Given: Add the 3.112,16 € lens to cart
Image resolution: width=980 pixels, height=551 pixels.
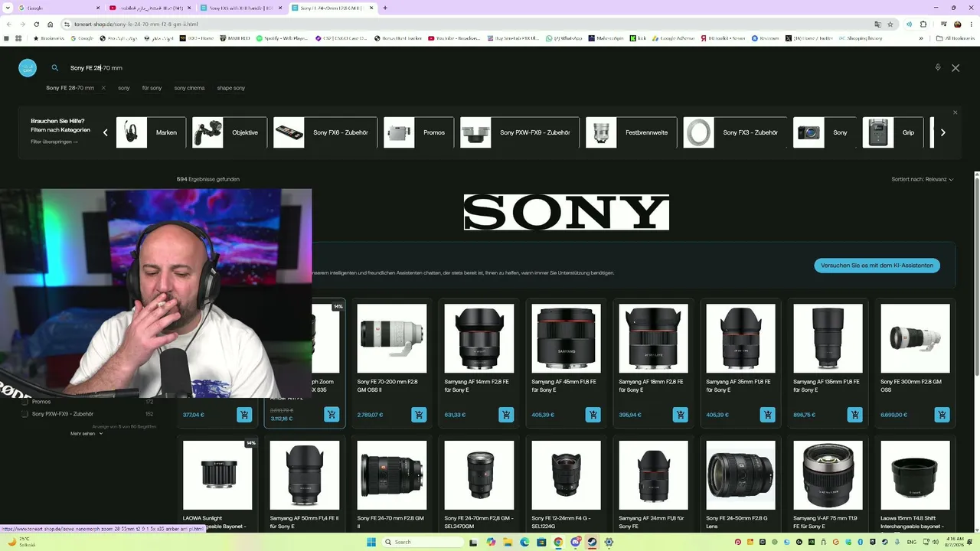Looking at the screenshot, I should tap(332, 415).
